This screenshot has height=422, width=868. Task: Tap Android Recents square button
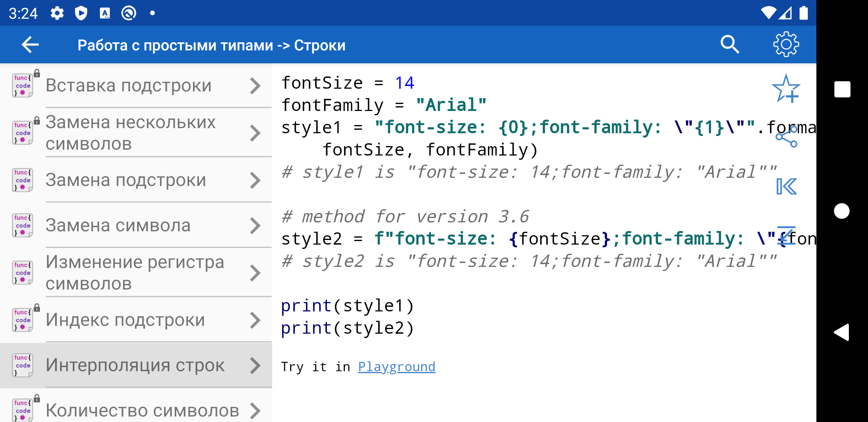pos(842,89)
